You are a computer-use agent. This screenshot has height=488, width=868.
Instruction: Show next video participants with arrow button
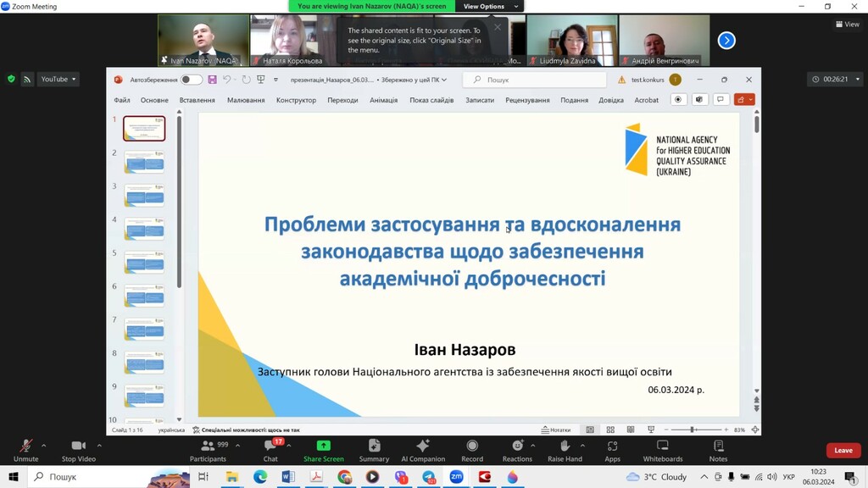coord(726,40)
